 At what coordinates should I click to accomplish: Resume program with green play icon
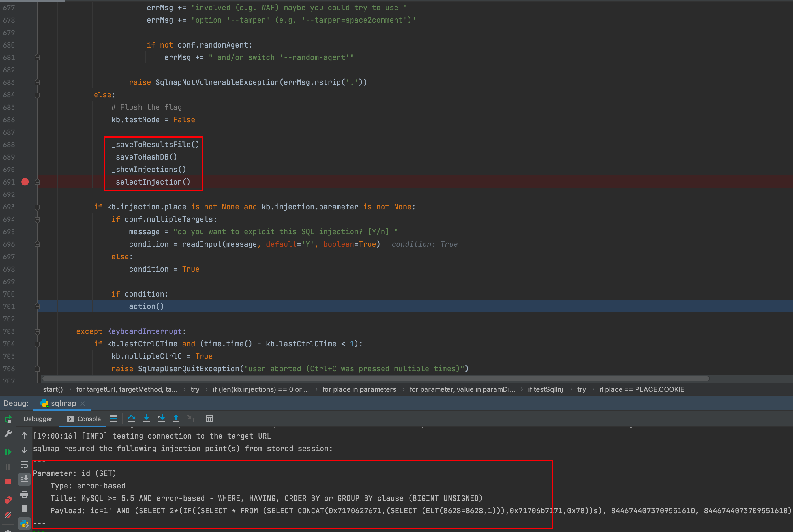(x=8, y=452)
